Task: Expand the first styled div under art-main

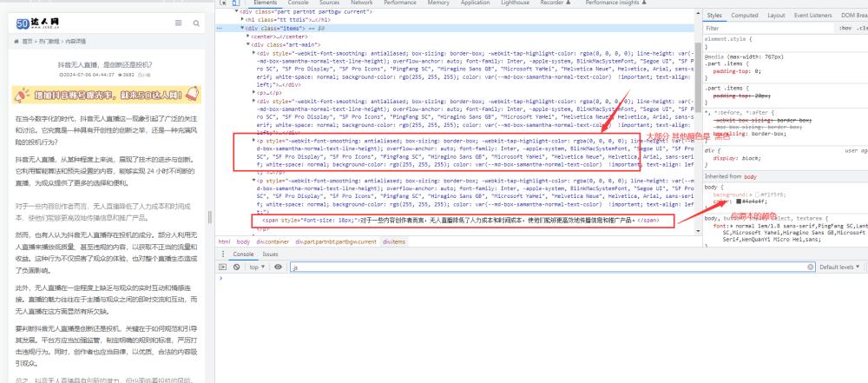Action: [253, 53]
